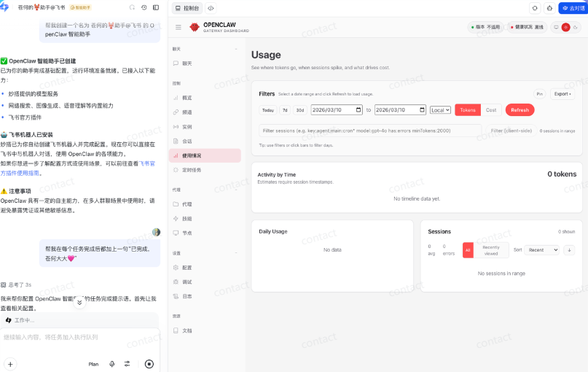Toggle the side panel layout icon

click(x=156, y=7)
